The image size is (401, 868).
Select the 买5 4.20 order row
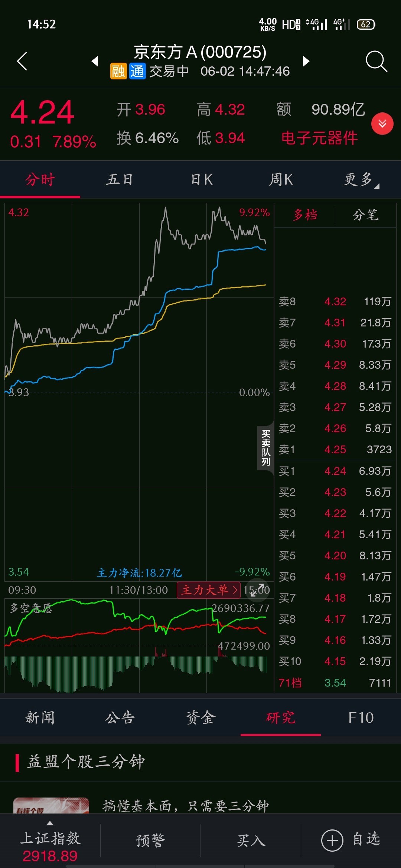(335, 556)
